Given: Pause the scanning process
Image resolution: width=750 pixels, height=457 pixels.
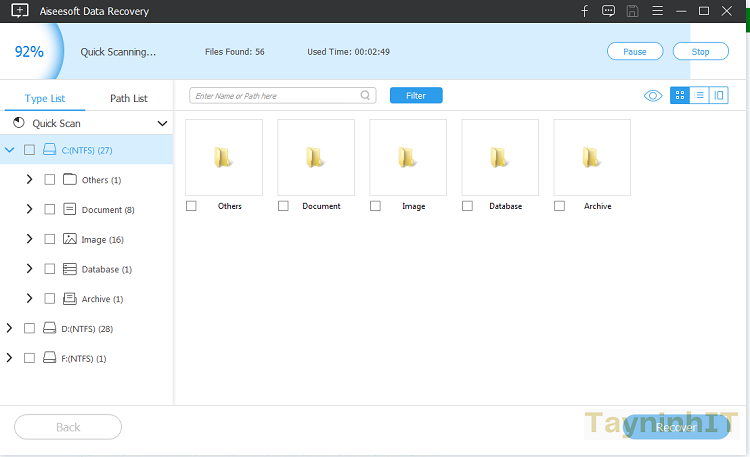Looking at the screenshot, I should coord(634,51).
